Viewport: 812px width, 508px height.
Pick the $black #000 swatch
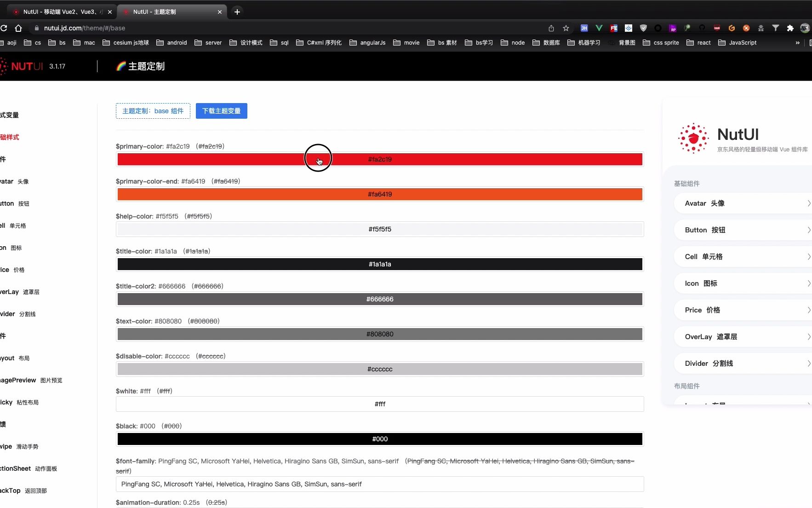click(x=380, y=439)
